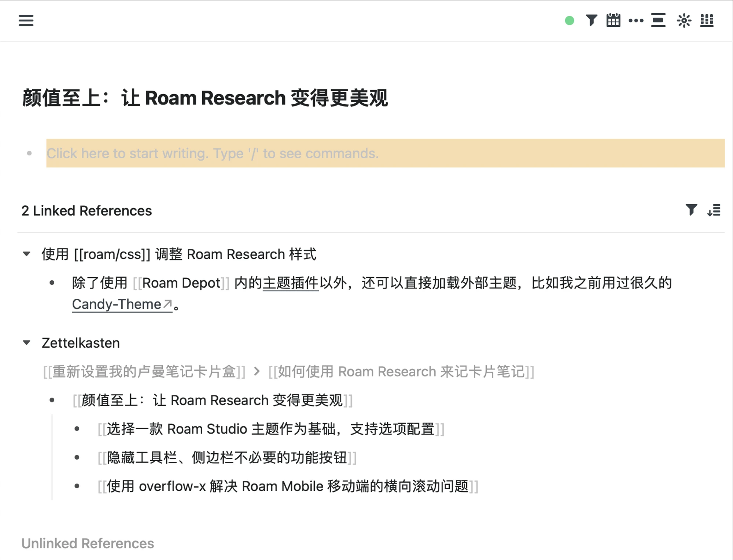Click bullet of 使用 overflow-x block

click(x=77, y=486)
